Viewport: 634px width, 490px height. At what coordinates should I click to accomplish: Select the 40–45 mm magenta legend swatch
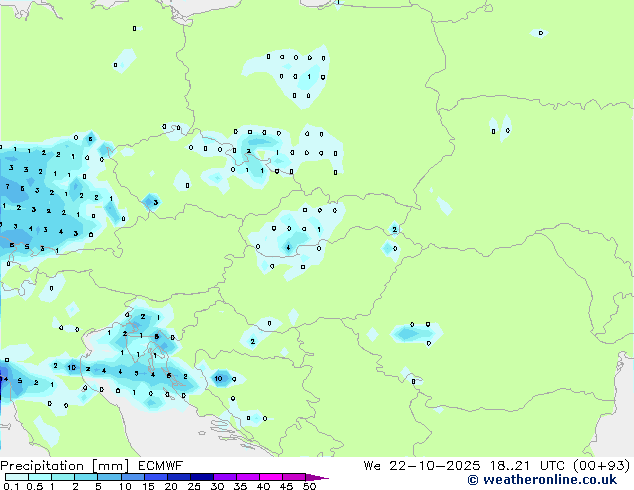(271, 477)
